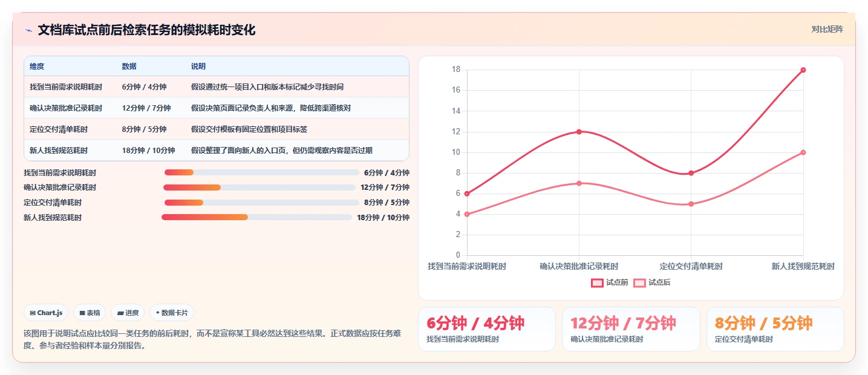Click the 试点后 legend color box
Viewport: 868px width, 375px height.
pos(639,282)
